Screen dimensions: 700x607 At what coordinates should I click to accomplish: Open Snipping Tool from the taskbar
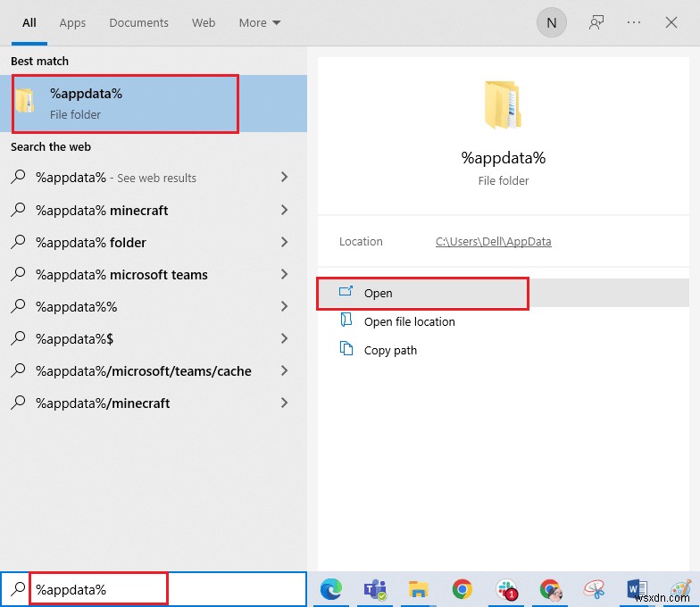tap(595, 589)
